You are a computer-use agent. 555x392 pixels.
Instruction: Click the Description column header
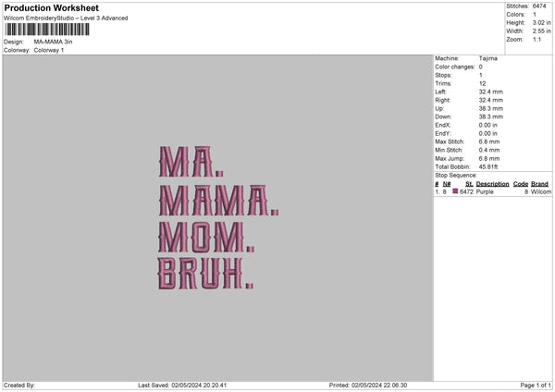pos(492,184)
